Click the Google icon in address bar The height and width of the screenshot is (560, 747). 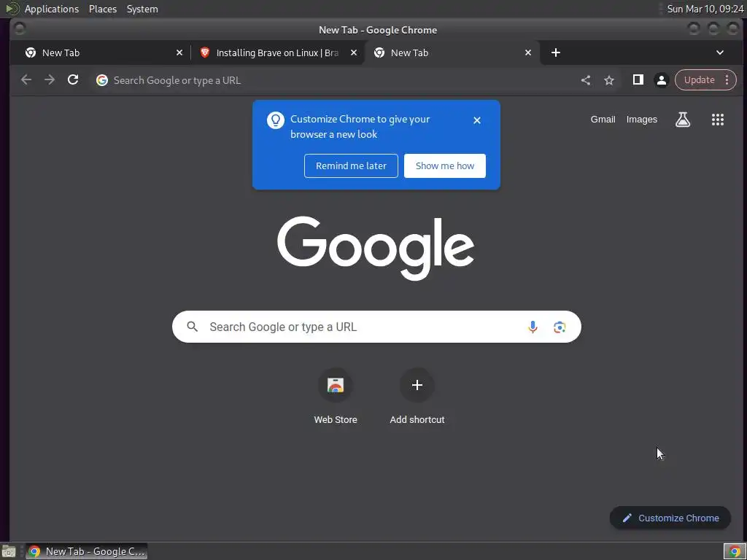(102, 80)
